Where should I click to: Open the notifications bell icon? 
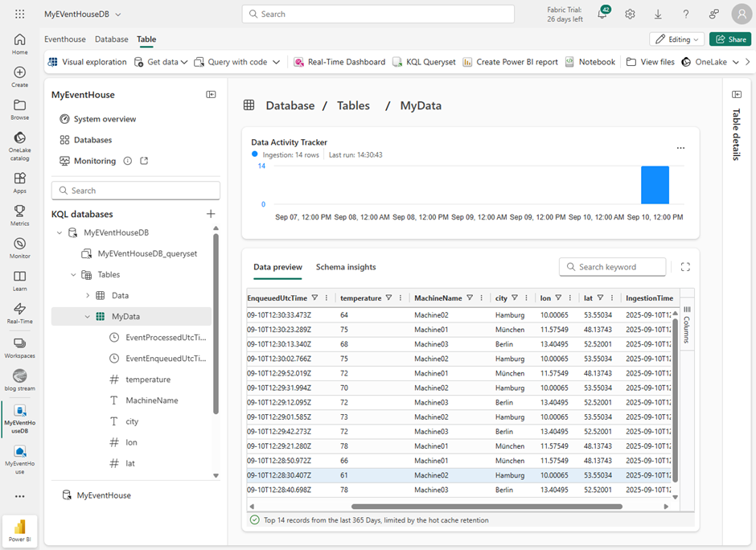tap(602, 14)
